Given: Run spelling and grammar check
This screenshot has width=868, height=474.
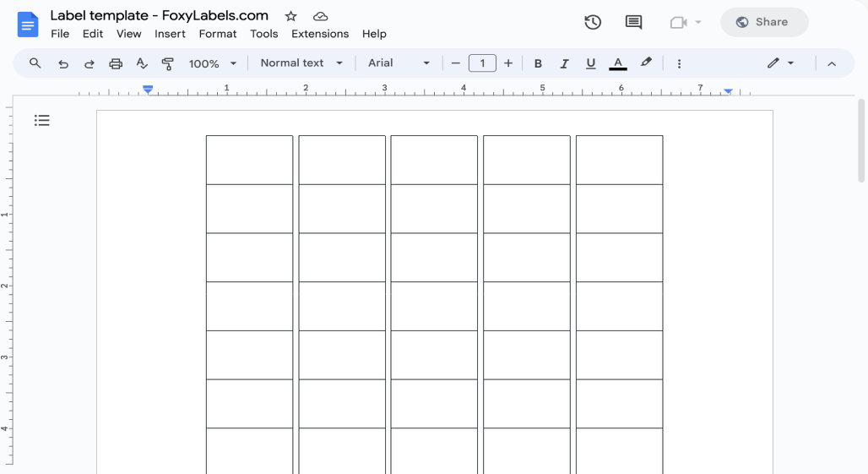Looking at the screenshot, I should (x=142, y=63).
